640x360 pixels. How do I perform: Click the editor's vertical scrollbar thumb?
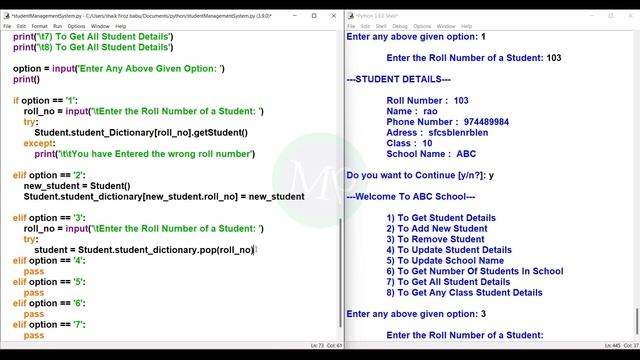click(340, 273)
